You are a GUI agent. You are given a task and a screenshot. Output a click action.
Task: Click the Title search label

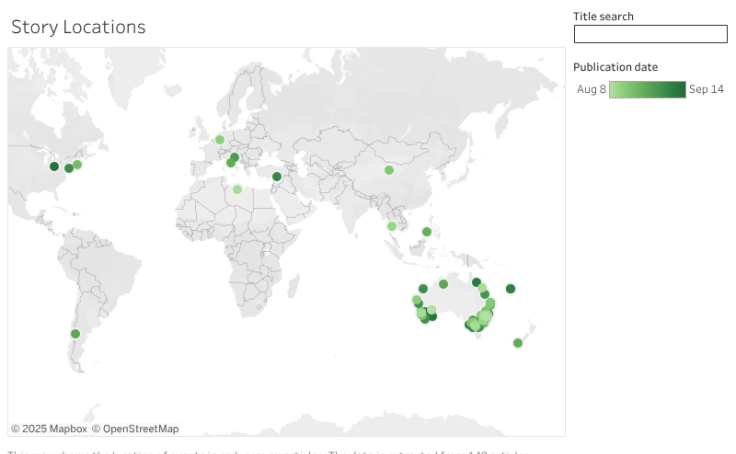[603, 16]
